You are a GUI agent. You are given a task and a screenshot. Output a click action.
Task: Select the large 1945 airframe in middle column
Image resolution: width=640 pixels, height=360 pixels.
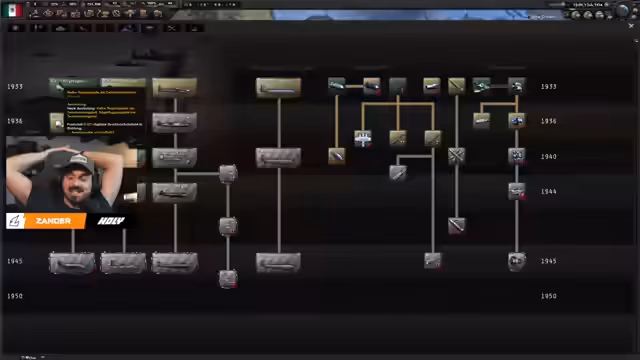pyautogui.click(x=278, y=262)
